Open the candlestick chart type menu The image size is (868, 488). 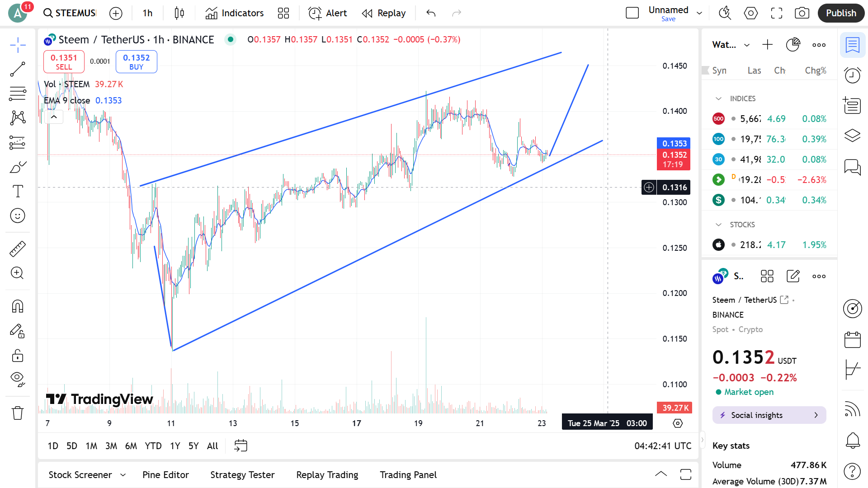click(x=179, y=13)
